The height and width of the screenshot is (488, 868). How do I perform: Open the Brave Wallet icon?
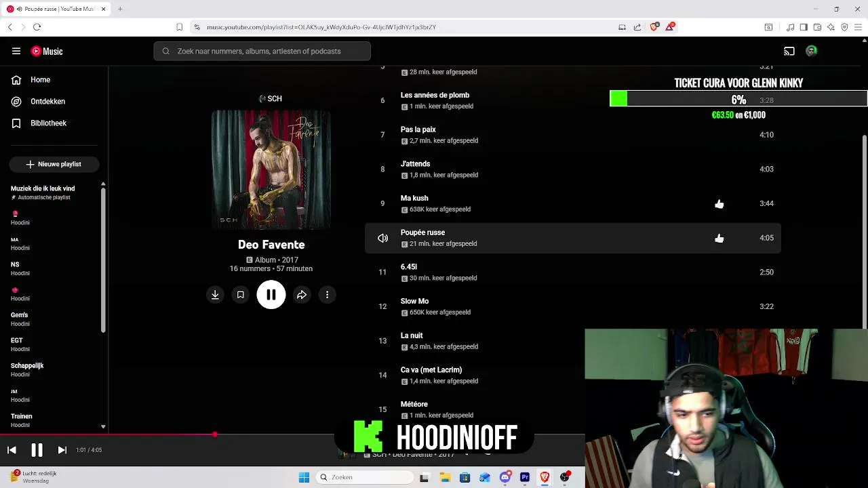817,27
